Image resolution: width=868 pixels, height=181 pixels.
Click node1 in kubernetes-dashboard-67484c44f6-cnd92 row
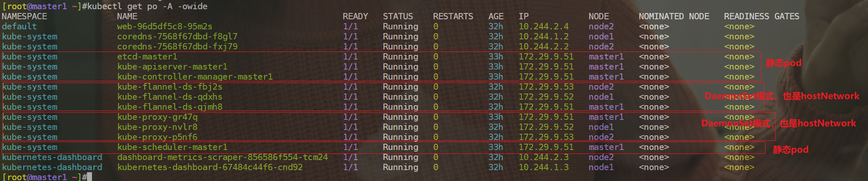(x=601, y=167)
